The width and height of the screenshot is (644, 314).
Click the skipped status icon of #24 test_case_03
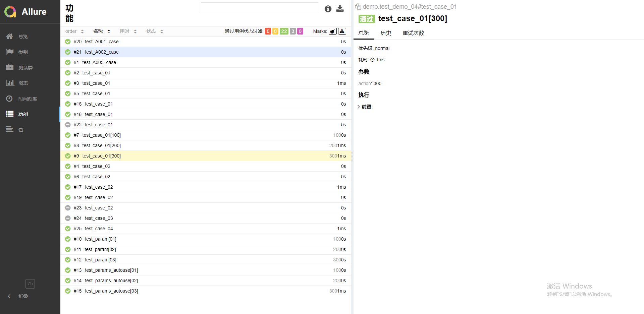[x=68, y=218]
